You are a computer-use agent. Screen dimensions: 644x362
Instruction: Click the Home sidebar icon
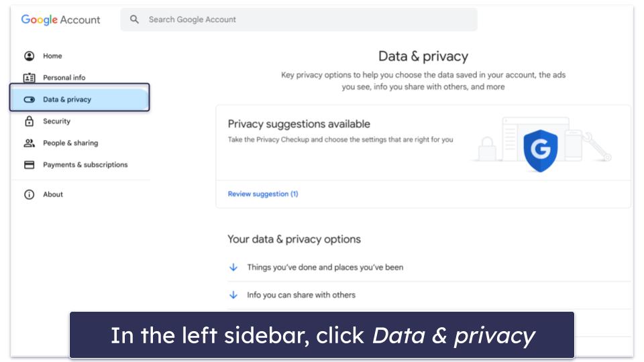(x=29, y=56)
